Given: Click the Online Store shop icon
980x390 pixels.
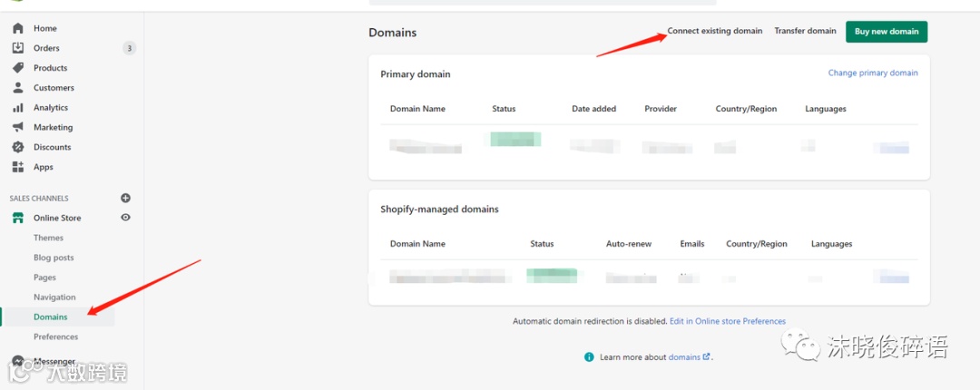Looking at the screenshot, I should click(18, 218).
